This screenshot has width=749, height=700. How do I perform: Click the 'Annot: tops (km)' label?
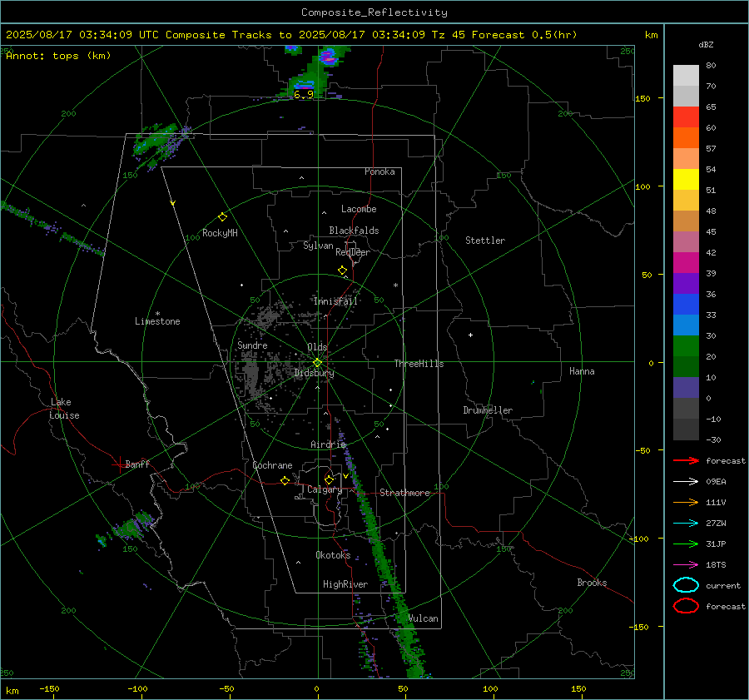58,56
